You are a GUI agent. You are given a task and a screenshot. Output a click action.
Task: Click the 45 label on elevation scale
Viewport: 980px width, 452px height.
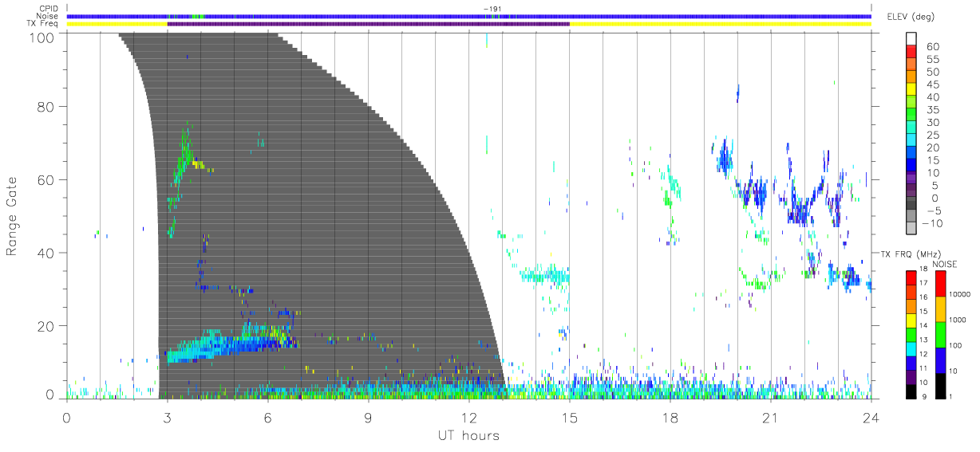(x=933, y=85)
